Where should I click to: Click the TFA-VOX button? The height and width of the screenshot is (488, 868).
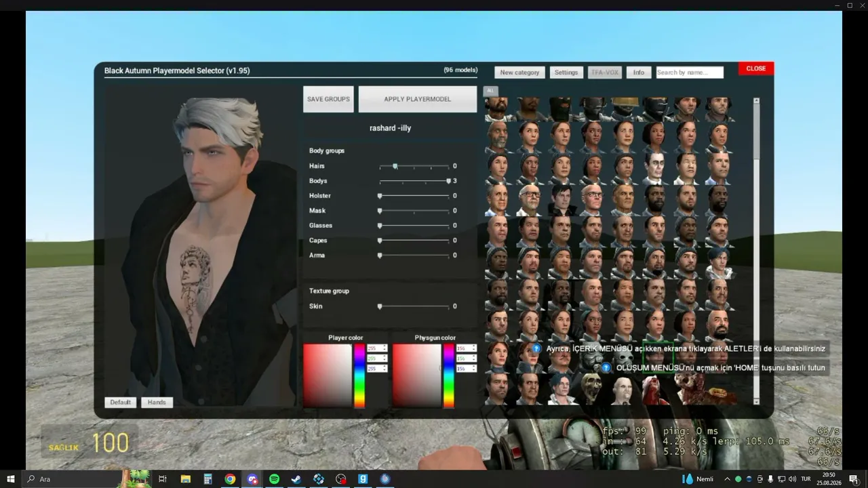604,73
